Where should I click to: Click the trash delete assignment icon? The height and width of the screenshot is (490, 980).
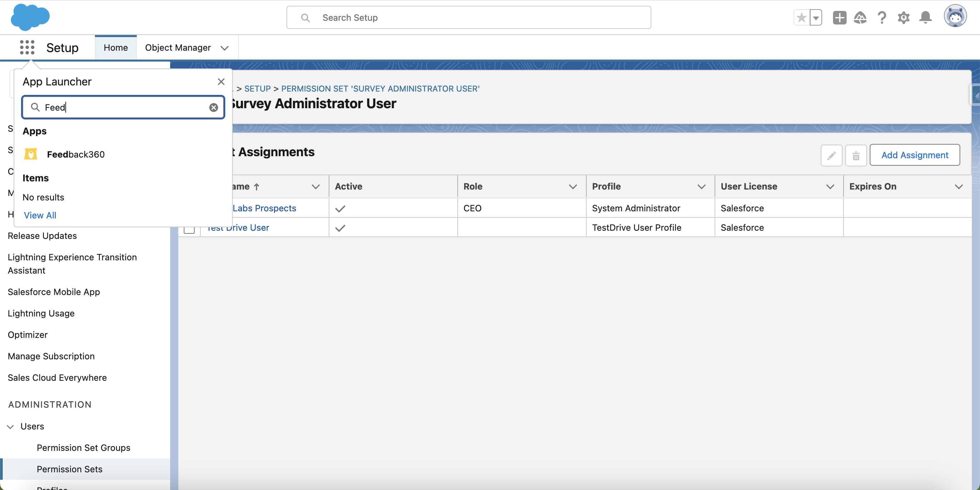coord(856,155)
